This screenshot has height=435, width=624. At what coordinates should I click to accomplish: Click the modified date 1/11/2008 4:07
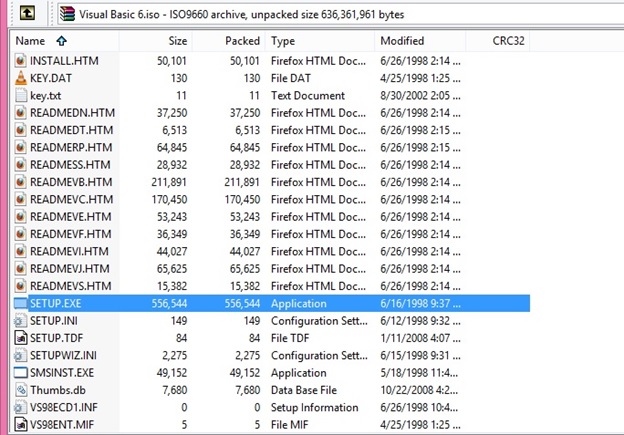click(x=420, y=338)
